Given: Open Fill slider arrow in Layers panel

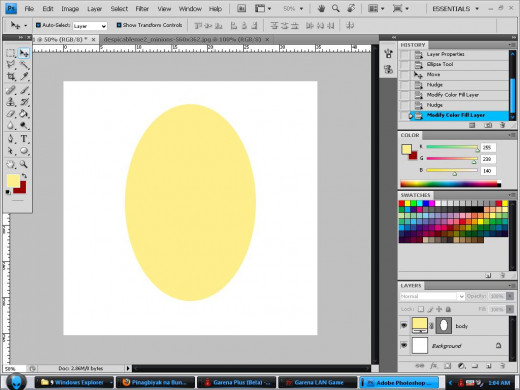Looking at the screenshot, I should pyautogui.click(x=510, y=309).
